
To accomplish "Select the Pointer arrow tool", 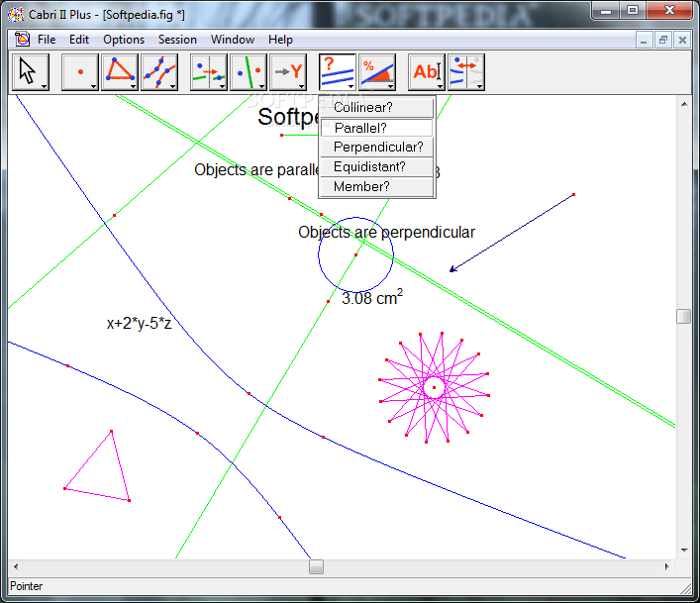I will point(31,72).
